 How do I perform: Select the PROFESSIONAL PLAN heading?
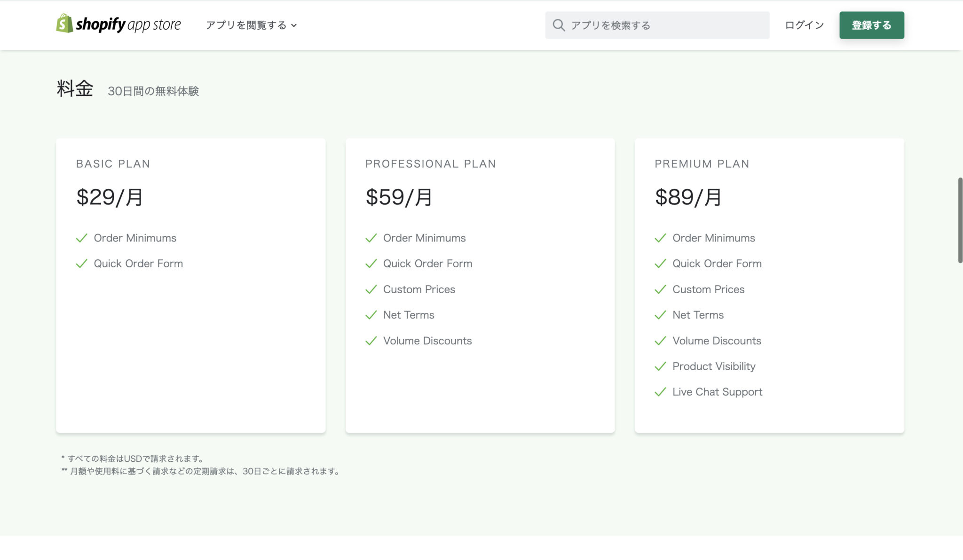pyautogui.click(x=430, y=164)
